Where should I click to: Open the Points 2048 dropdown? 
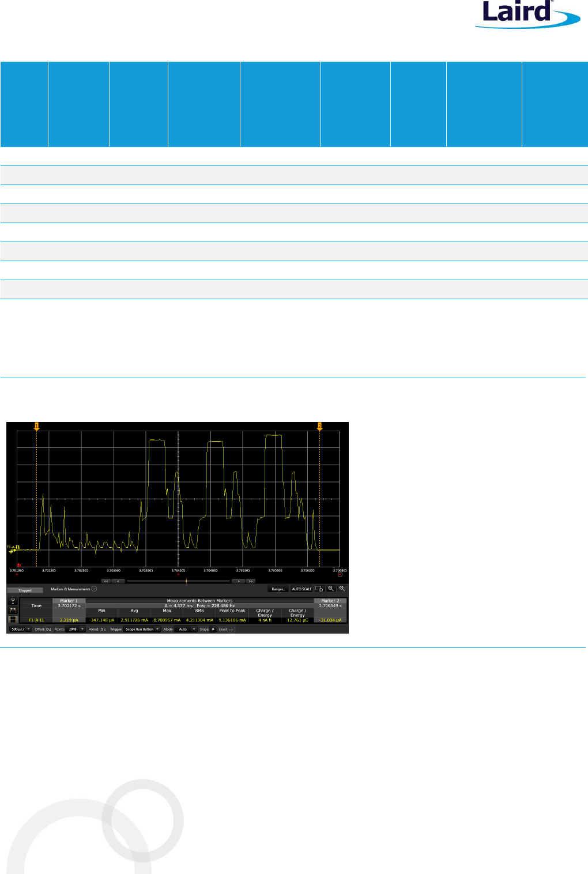click(x=76, y=629)
